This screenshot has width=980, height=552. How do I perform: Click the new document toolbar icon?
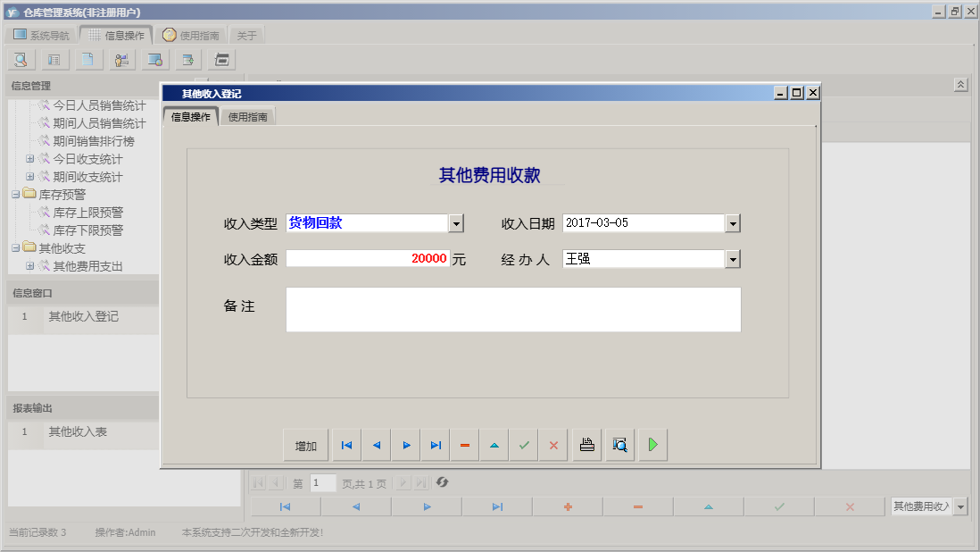tap(86, 59)
